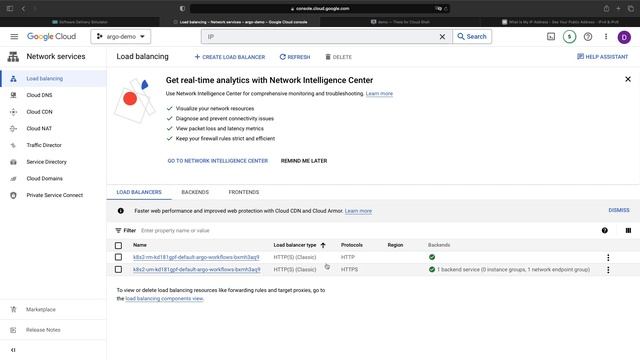Click the Delete button
The height and width of the screenshot is (360, 640).
tap(338, 57)
